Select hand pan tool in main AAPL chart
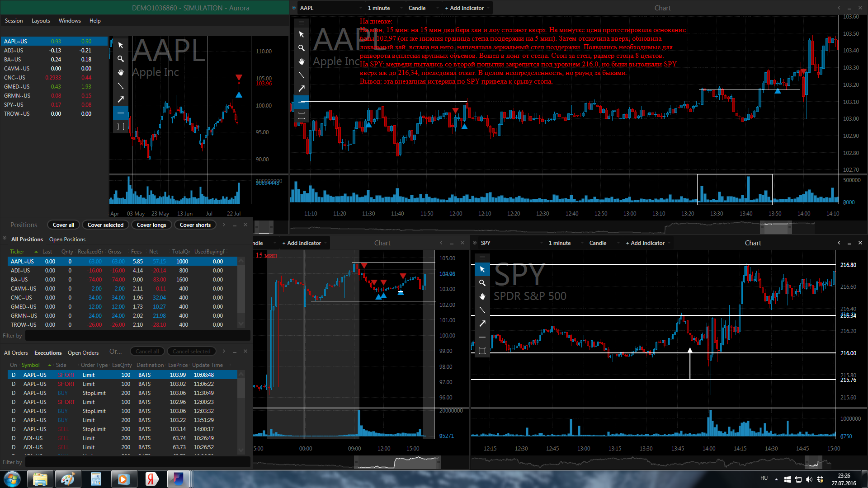This screenshot has height=488, width=868. click(302, 61)
